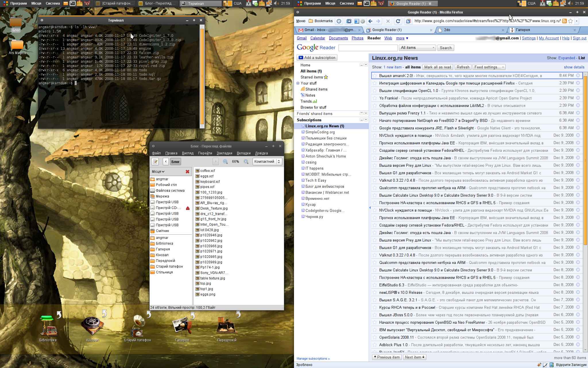Star the Вышел amaroK 2.0! item
This screenshot has width=588, height=368.
(375, 76)
